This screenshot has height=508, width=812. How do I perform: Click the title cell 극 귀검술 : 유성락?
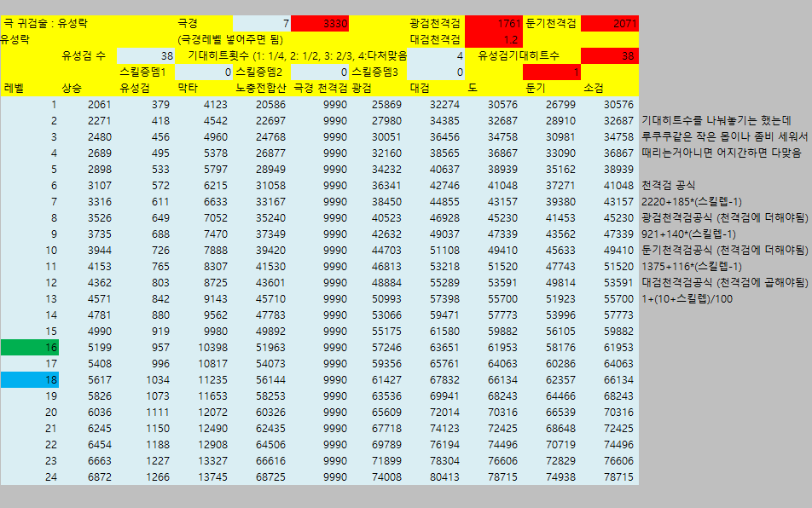44,24
